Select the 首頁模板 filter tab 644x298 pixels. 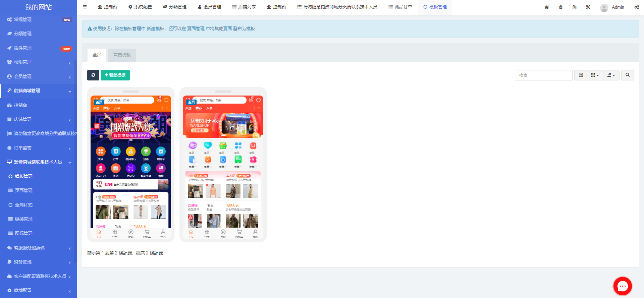tap(122, 55)
